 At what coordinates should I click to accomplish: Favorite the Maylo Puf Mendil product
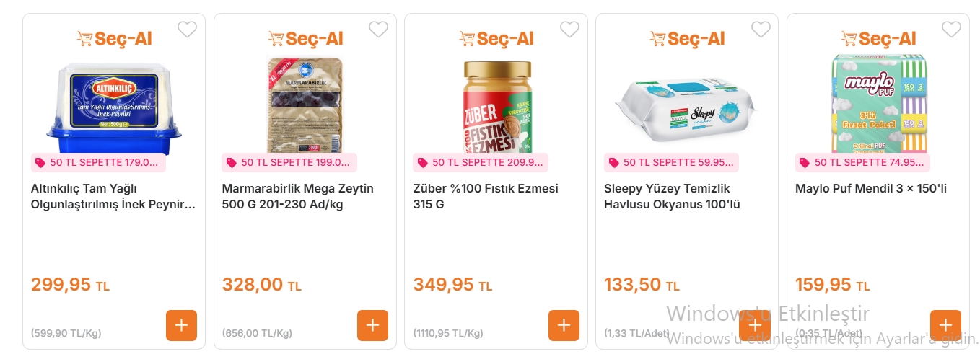coord(951,30)
